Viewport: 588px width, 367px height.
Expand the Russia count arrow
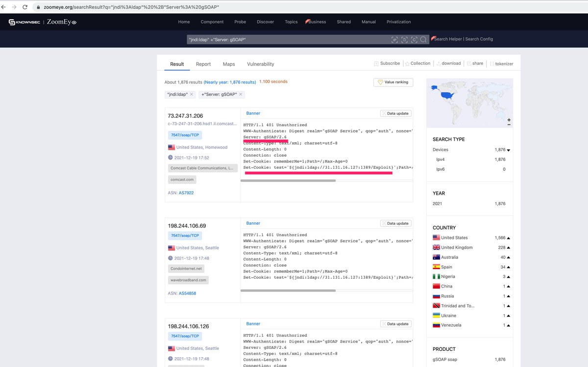coord(509,296)
